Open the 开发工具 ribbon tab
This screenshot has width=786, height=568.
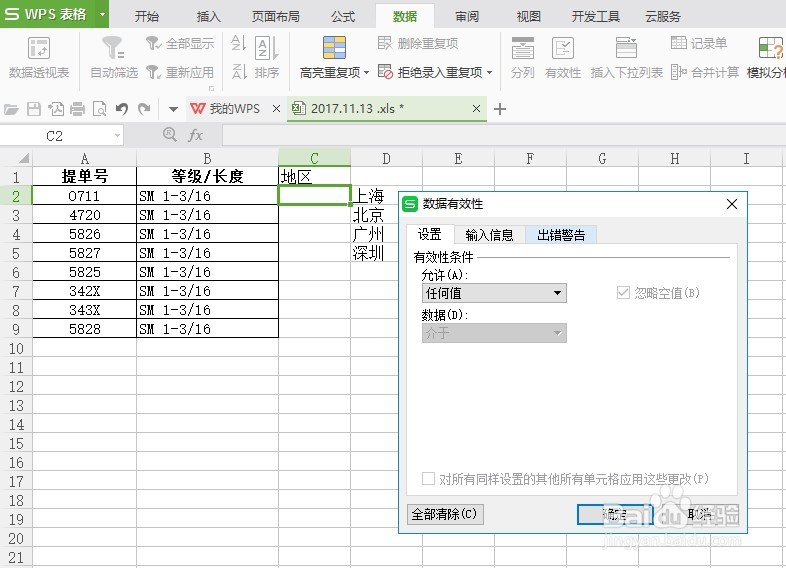tap(596, 17)
